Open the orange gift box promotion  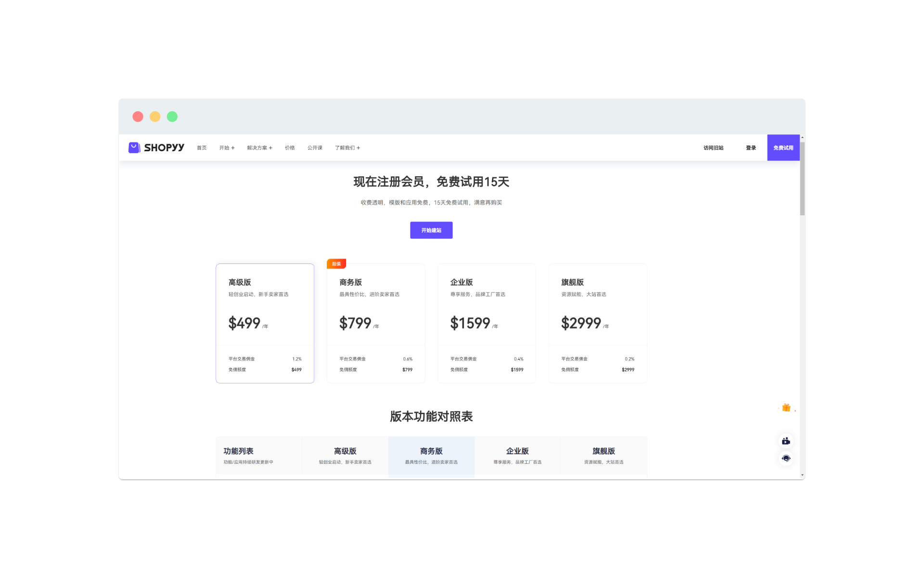pyautogui.click(x=786, y=408)
